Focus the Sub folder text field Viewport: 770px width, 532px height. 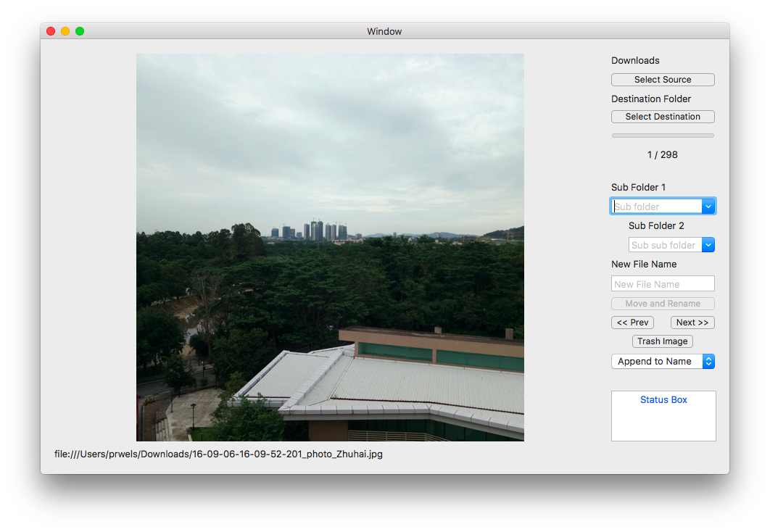tap(656, 207)
